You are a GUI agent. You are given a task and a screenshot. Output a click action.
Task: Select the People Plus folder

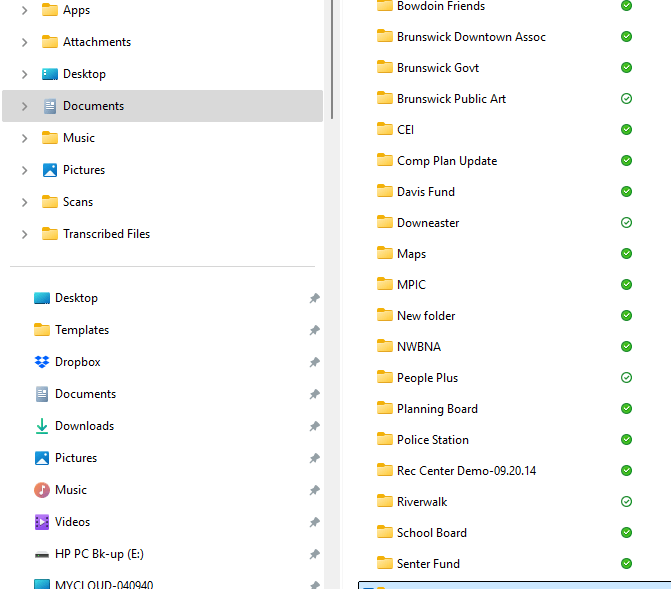(427, 378)
